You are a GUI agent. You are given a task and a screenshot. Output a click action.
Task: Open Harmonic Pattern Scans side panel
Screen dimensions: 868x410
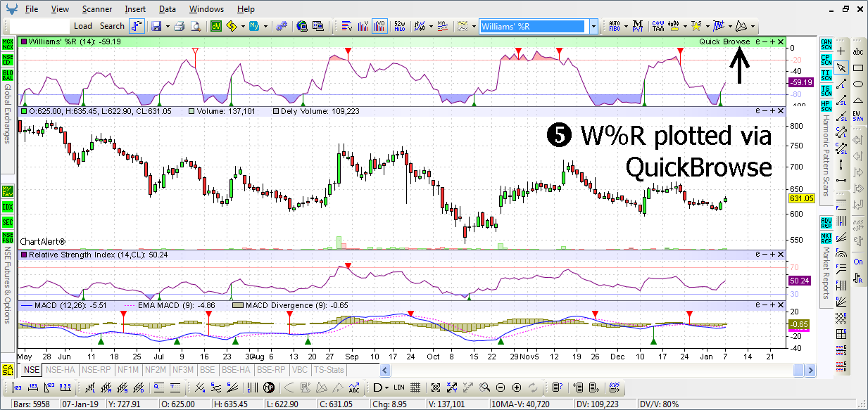[826, 157]
